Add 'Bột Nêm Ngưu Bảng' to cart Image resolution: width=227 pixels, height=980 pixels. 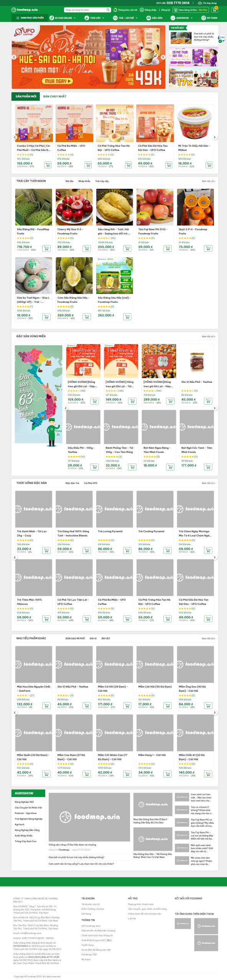(x=170, y=467)
